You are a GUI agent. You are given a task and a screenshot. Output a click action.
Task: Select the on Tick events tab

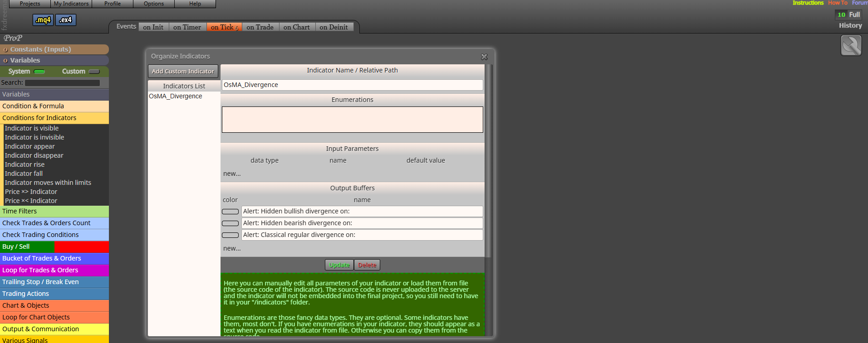[224, 27]
